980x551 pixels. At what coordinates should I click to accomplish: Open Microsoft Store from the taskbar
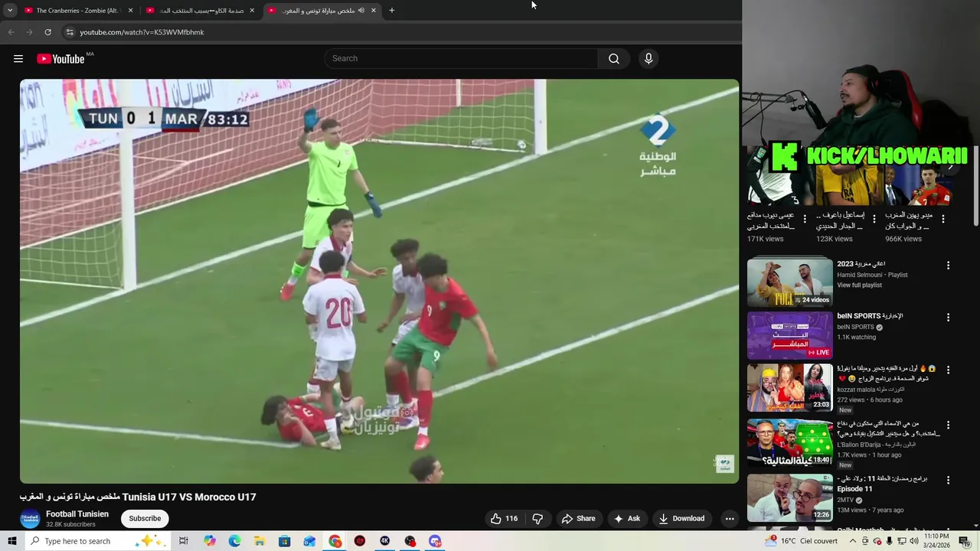click(x=284, y=541)
